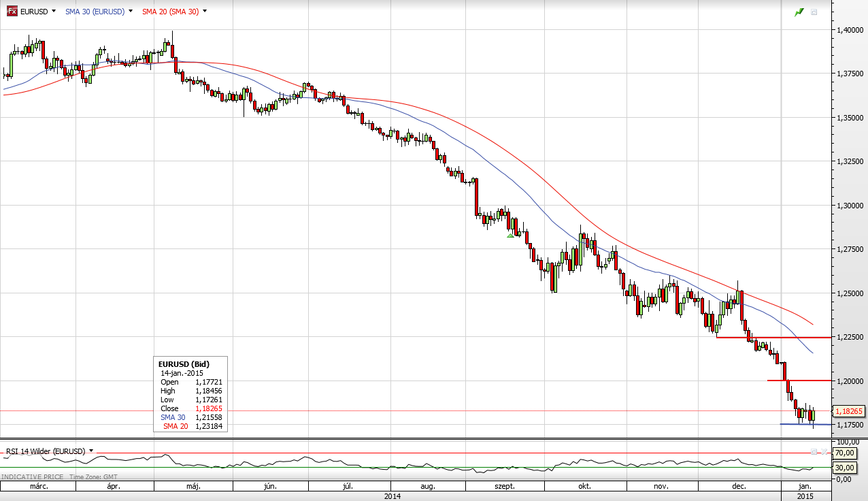868x501 pixels.
Task: Click the 'szept.' month on time axis
Action: (505, 487)
